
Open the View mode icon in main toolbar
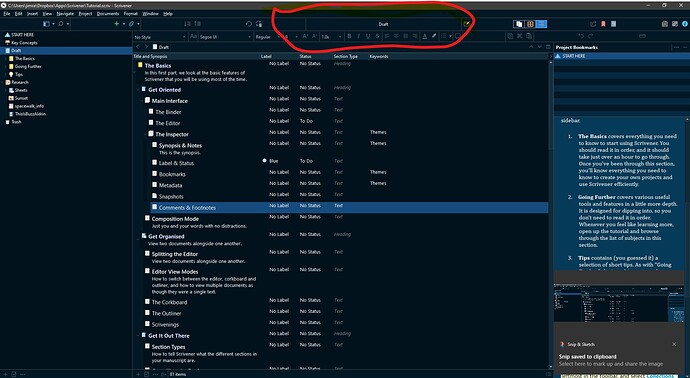pos(47,24)
